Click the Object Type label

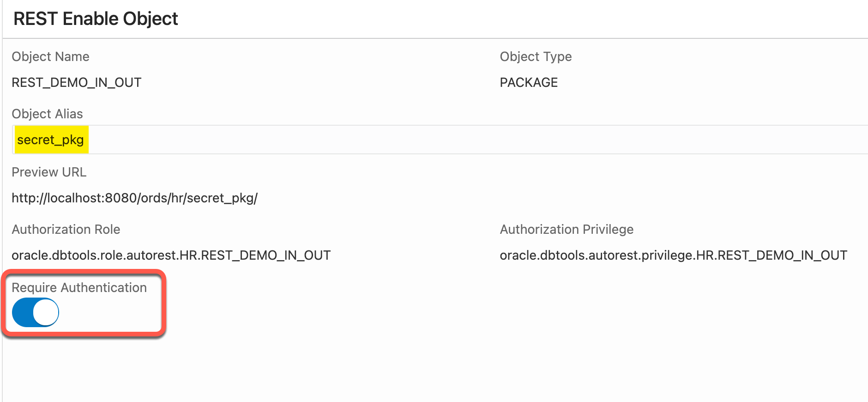pyautogui.click(x=536, y=56)
